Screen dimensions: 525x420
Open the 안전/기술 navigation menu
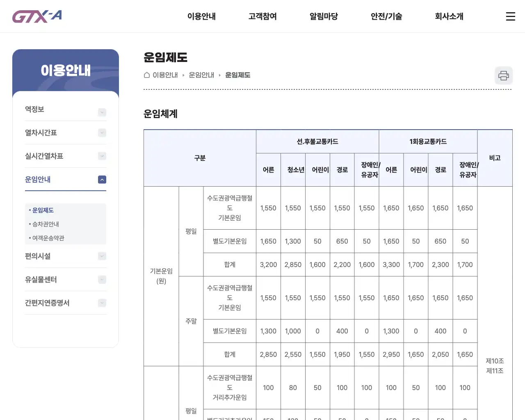386,16
